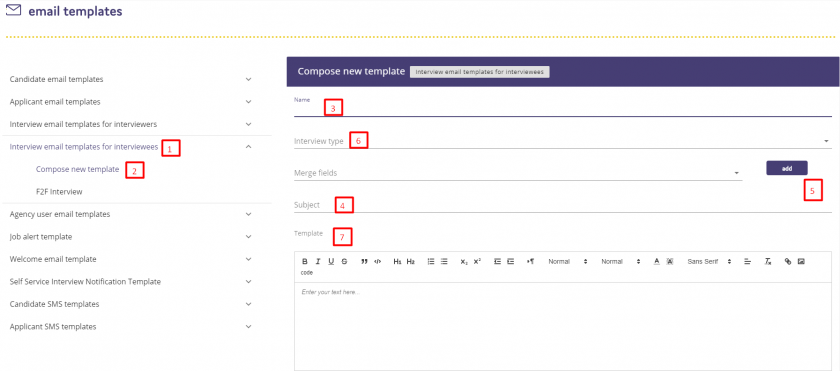Open the Interview type dropdown
The height and width of the screenshot is (371, 840).
561,141
